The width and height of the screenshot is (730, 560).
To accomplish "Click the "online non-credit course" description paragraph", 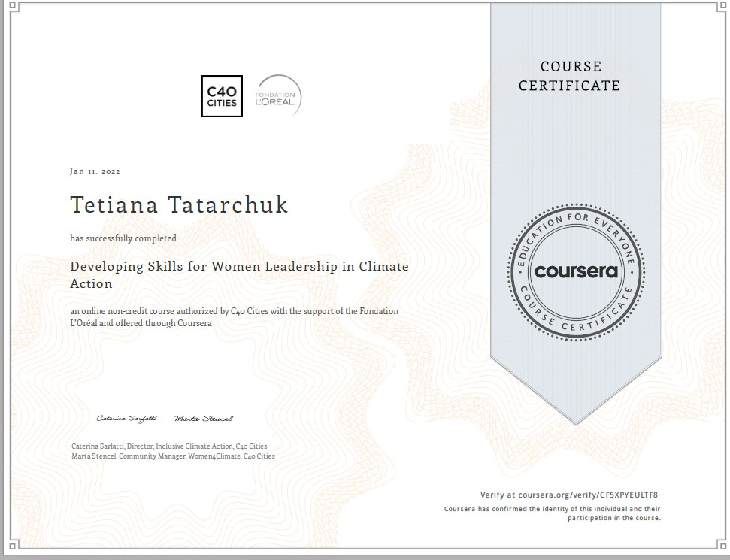I will click(x=234, y=316).
